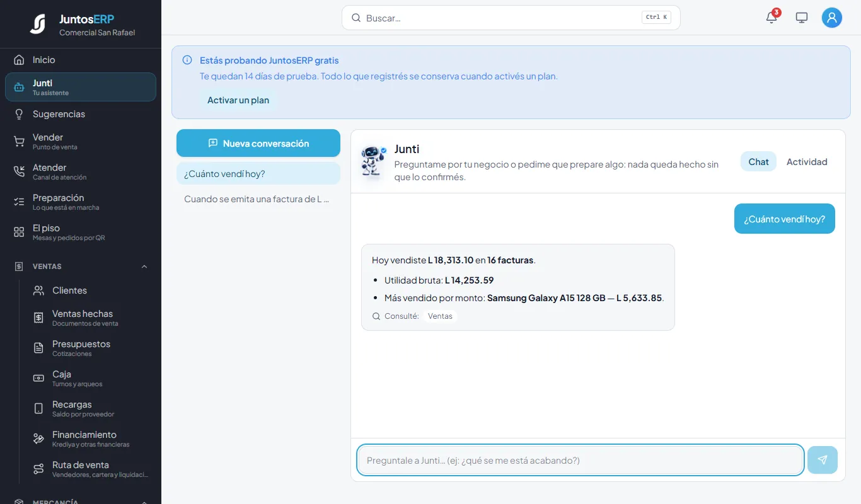Collapse the VENTAS section chevron
861x504 pixels.
point(144,266)
